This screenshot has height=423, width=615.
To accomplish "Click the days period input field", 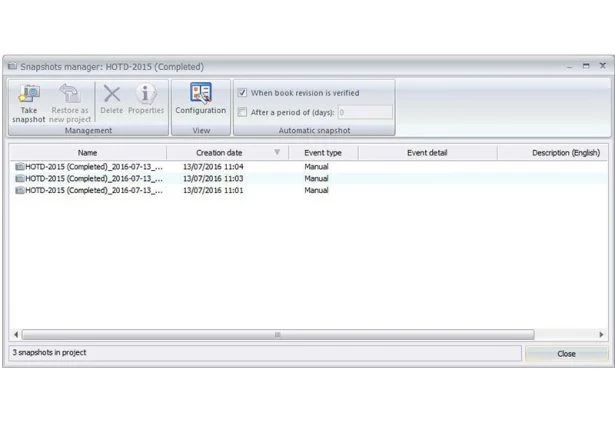I will tap(364, 112).
